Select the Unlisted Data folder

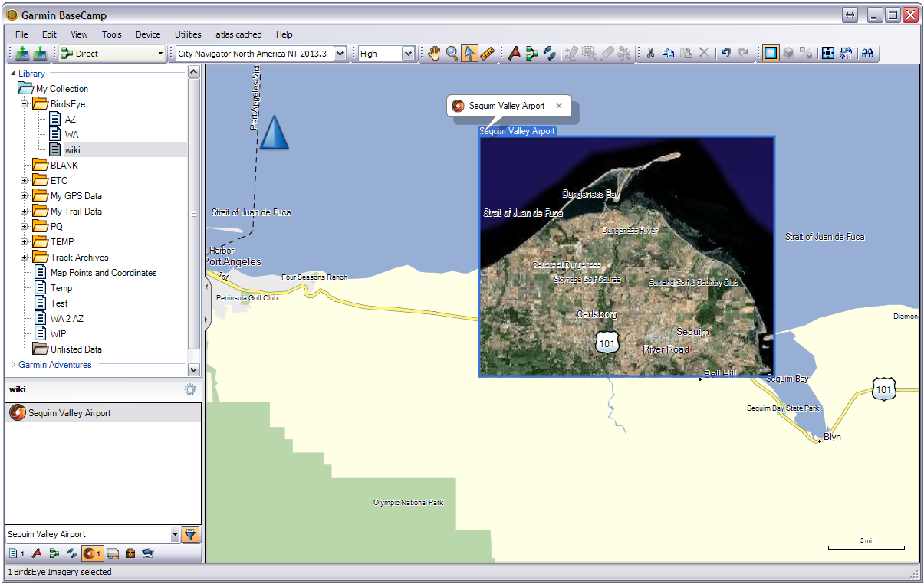click(x=76, y=349)
